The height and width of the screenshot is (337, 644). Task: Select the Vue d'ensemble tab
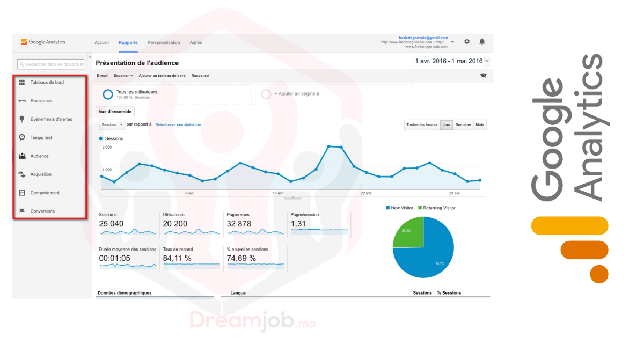[115, 112]
